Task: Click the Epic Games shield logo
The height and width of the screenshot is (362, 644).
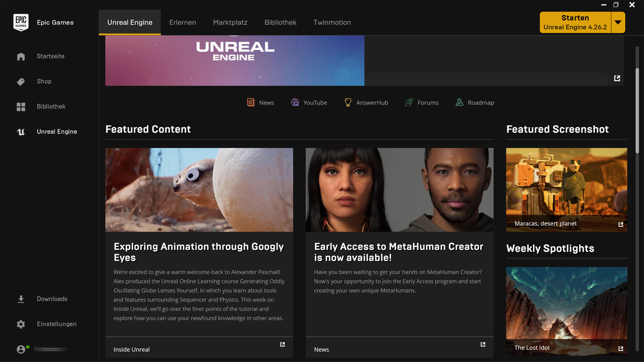Action: tap(21, 22)
